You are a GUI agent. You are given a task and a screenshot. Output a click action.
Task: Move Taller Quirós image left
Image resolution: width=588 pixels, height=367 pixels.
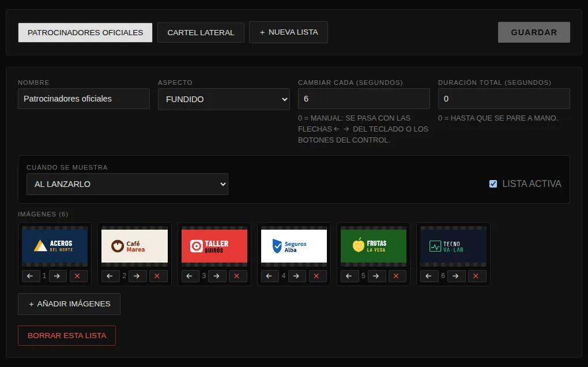[190, 276]
